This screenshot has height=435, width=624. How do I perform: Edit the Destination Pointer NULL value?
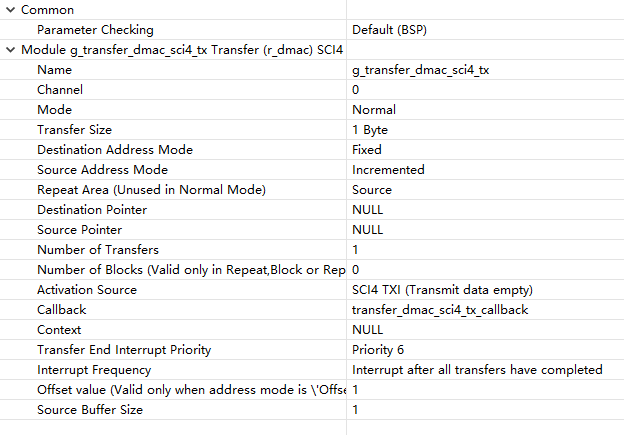point(485,210)
